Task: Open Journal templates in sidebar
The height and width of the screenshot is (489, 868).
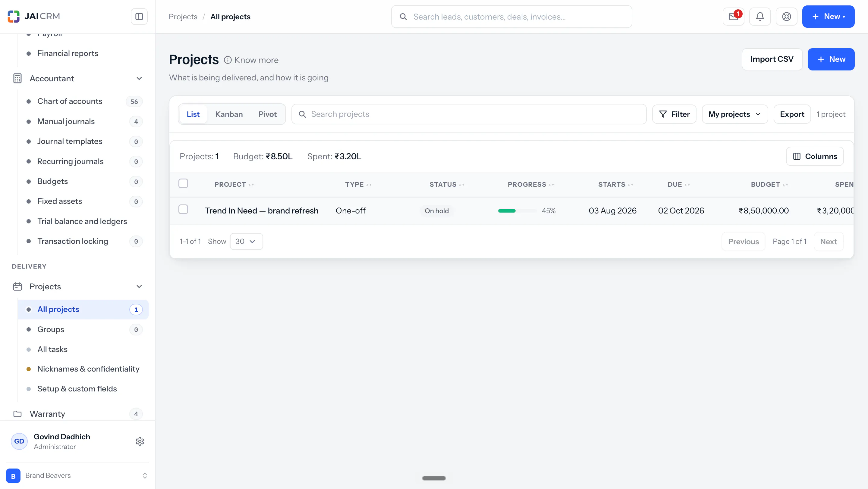Action: pos(83,141)
